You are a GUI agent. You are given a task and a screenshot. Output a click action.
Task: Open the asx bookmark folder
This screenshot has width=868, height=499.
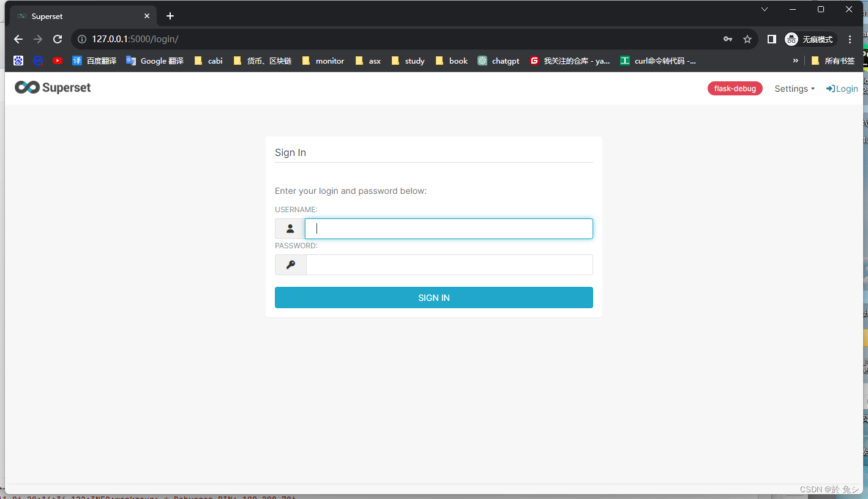pyautogui.click(x=368, y=61)
